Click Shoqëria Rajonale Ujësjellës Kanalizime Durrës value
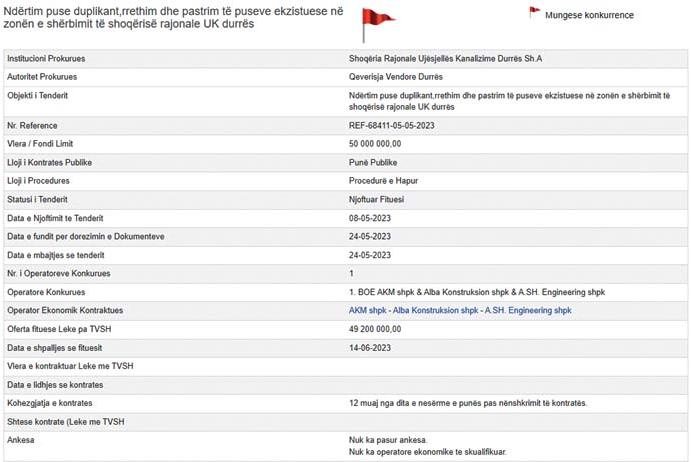The image size is (691, 462). [x=445, y=59]
